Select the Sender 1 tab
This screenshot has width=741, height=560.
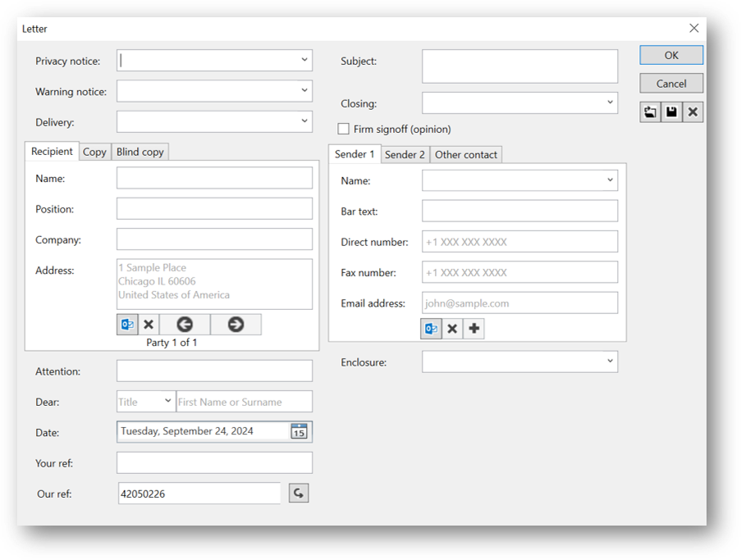pos(354,154)
